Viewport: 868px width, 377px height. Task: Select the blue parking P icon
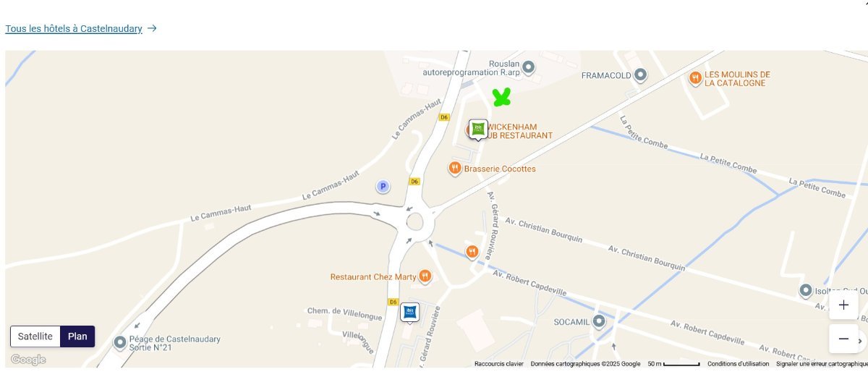click(383, 187)
